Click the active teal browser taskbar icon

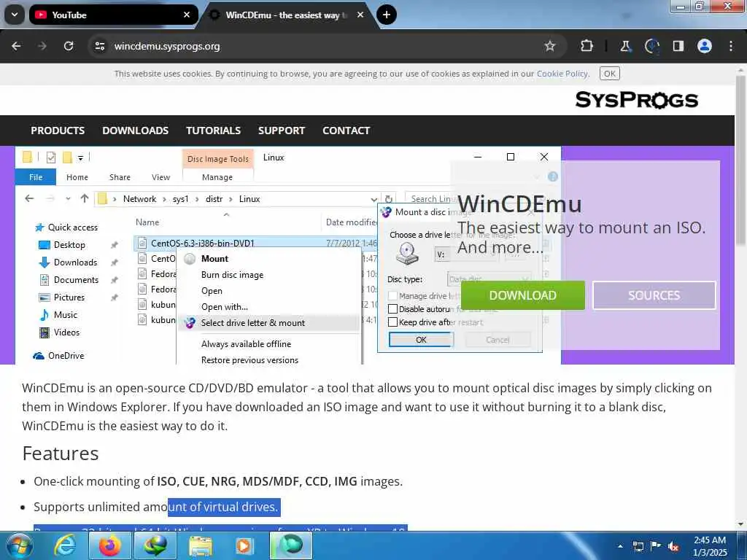pos(291,545)
